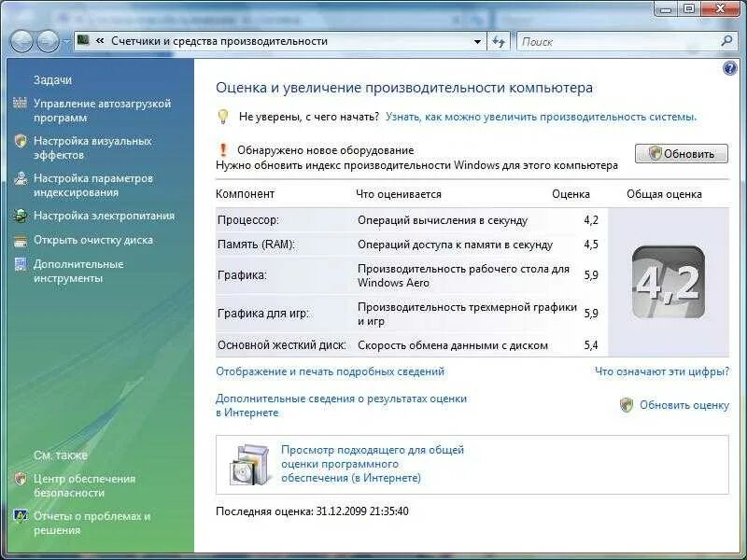
Task: Click the Компонент column header
Action: tap(245, 194)
